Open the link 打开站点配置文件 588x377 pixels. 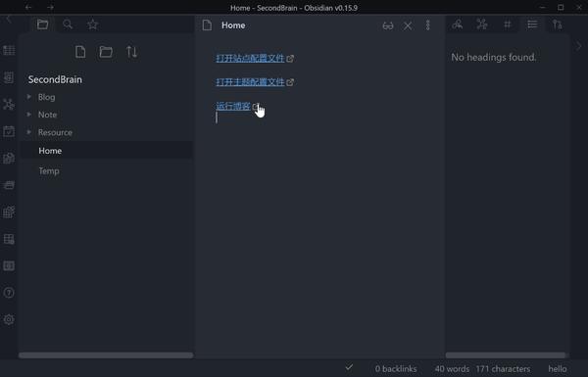(x=250, y=58)
